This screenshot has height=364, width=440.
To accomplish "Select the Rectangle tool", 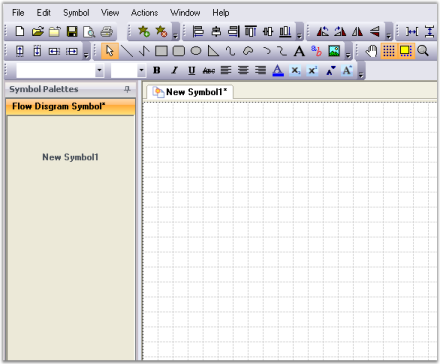I will 161,51.
